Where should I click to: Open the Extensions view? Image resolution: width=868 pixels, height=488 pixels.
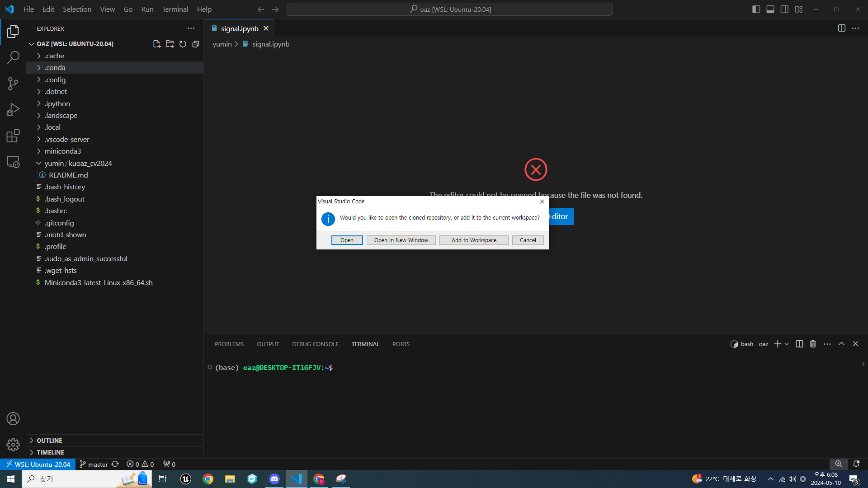tap(13, 136)
